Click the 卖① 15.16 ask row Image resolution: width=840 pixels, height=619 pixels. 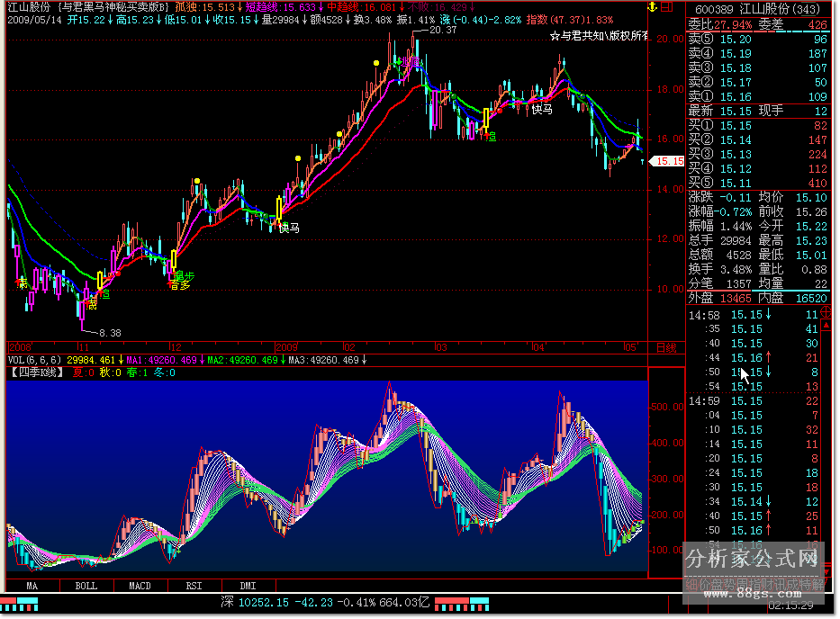[757, 97]
